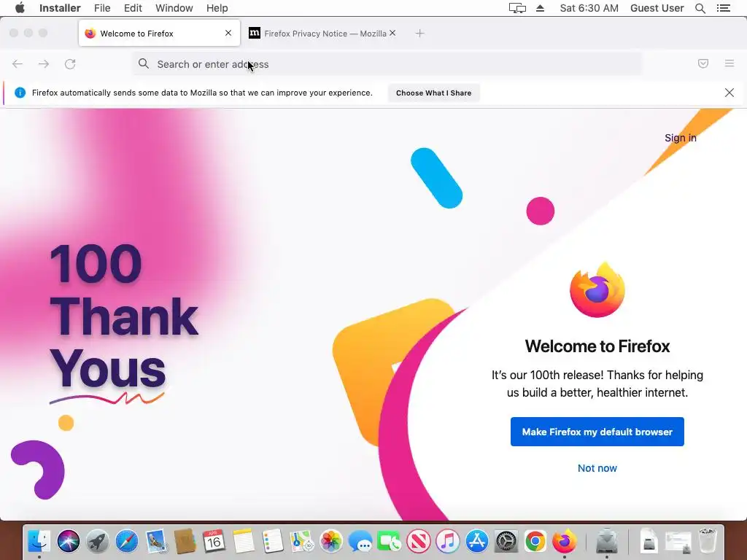Open the Save to Pocket icon
747x560 pixels.
tap(703, 63)
